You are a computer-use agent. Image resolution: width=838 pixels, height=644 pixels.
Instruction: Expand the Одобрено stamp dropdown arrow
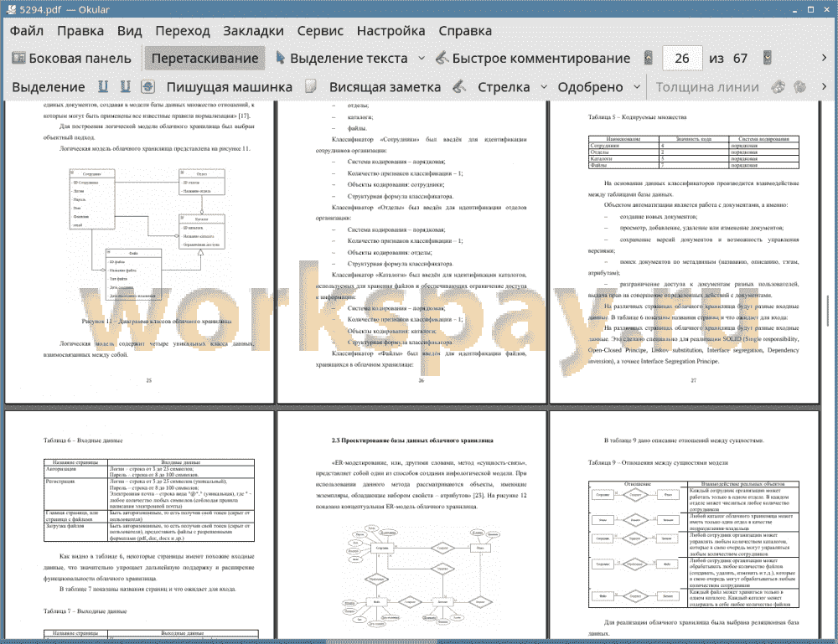[637, 87]
